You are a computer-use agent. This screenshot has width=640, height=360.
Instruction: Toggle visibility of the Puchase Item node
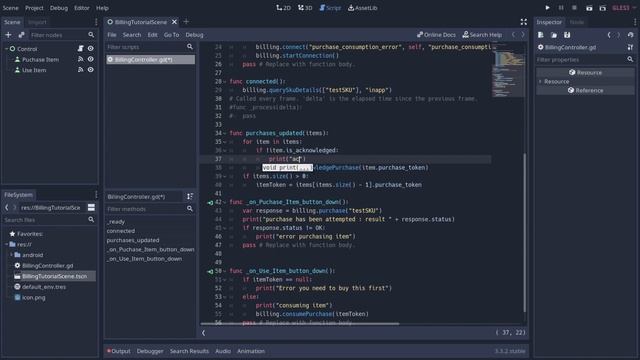coord(91,59)
